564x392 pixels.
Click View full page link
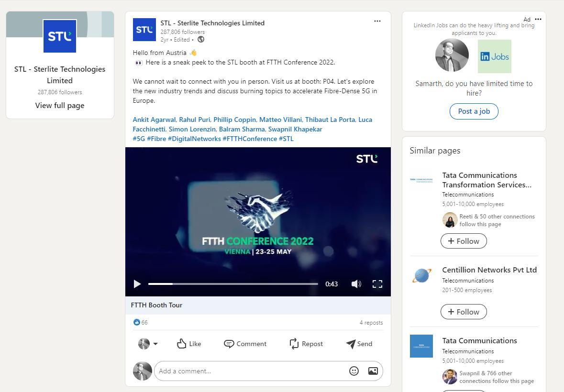60,105
